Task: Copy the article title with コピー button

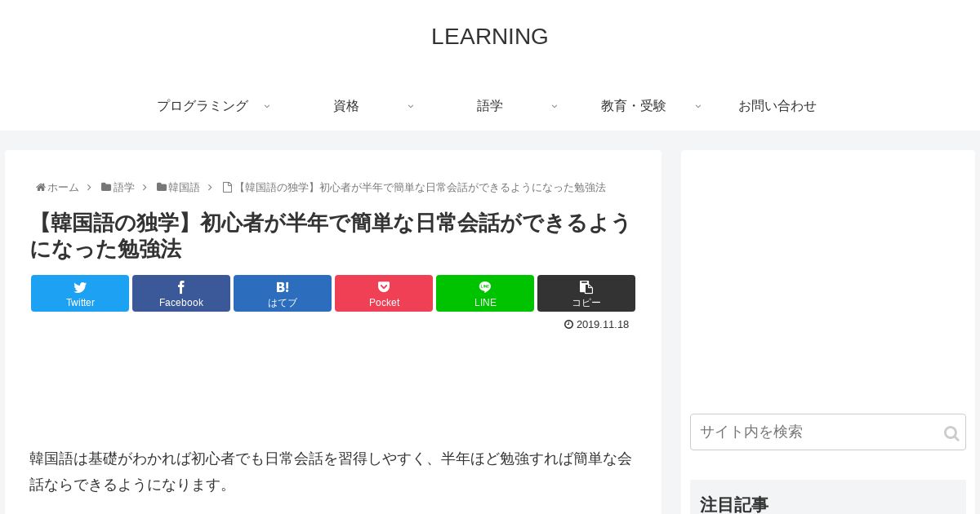Action: click(586, 293)
